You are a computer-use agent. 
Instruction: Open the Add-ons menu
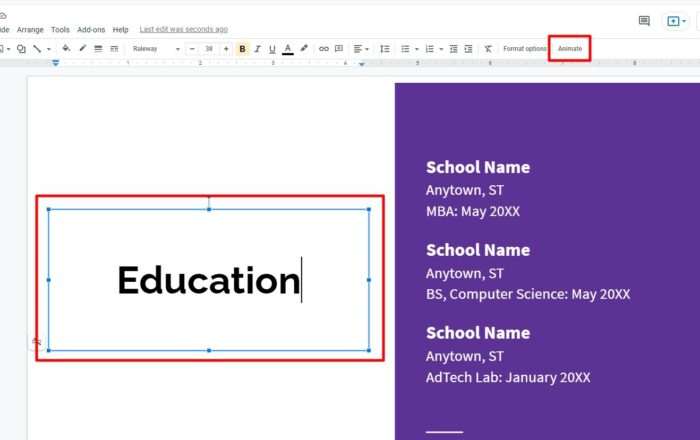click(x=91, y=29)
